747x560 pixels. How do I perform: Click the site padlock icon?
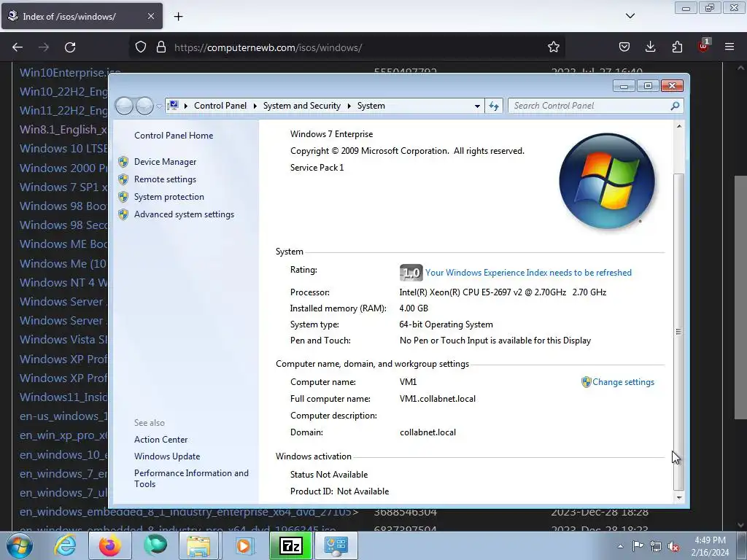click(161, 47)
